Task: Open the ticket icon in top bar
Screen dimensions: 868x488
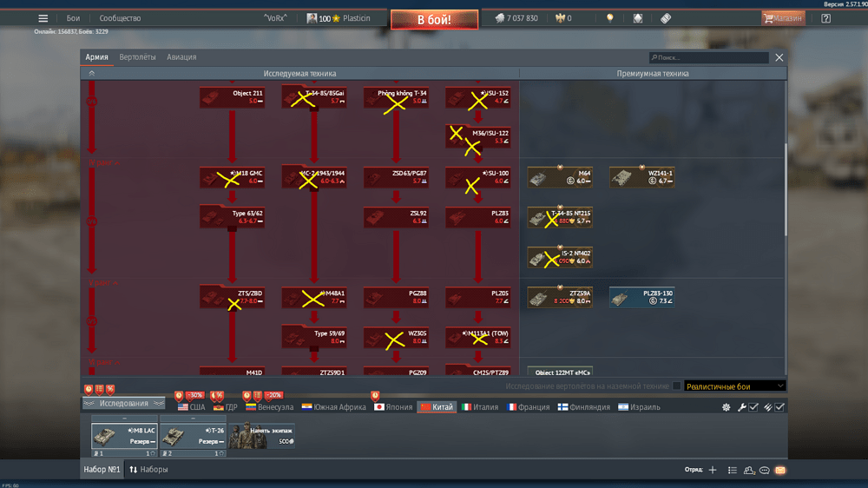Action: [666, 18]
